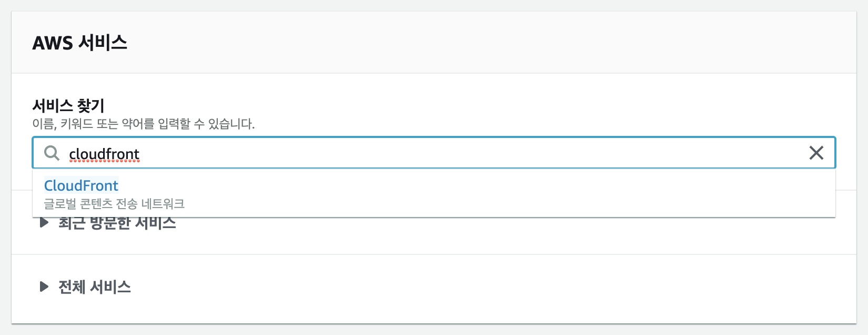The height and width of the screenshot is (335, 868).
Task: Click the word 찾기 in the field label
Action: coord(91,105)
